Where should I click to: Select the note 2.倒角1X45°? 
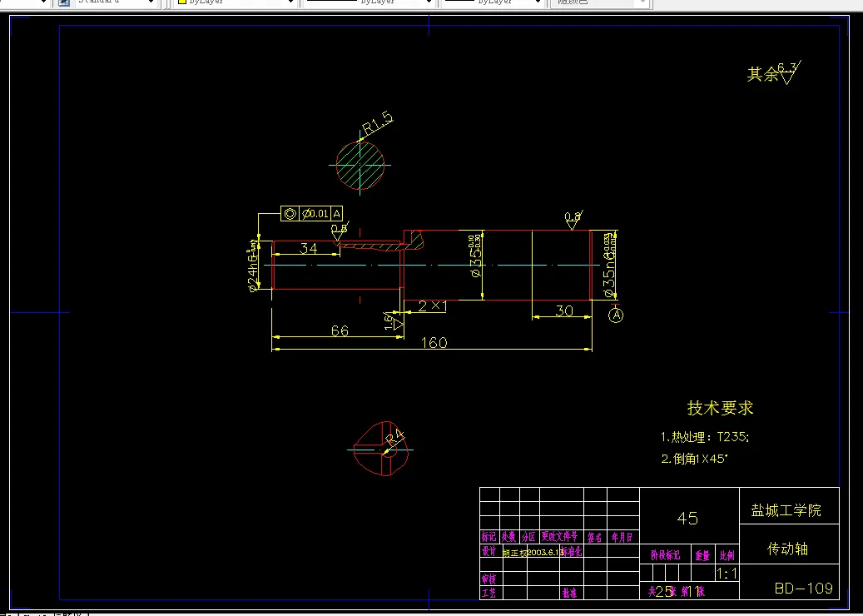tap(694, 459)
